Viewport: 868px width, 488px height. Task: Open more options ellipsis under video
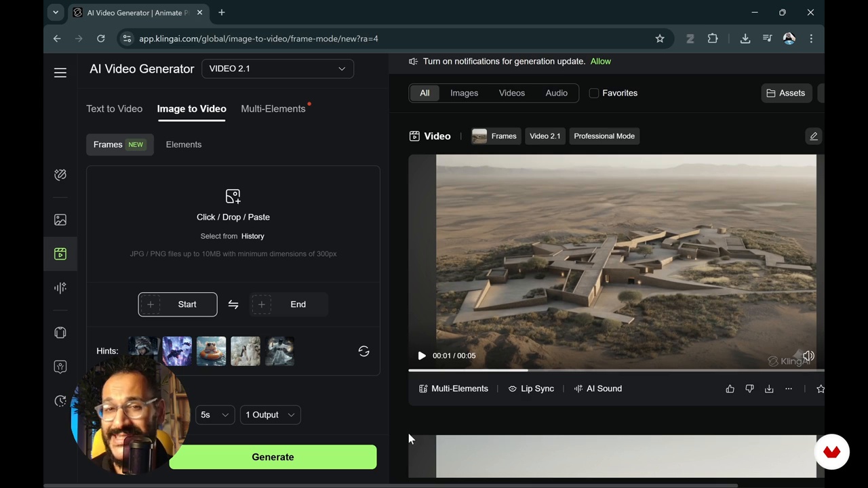click(x=789, y=389)
